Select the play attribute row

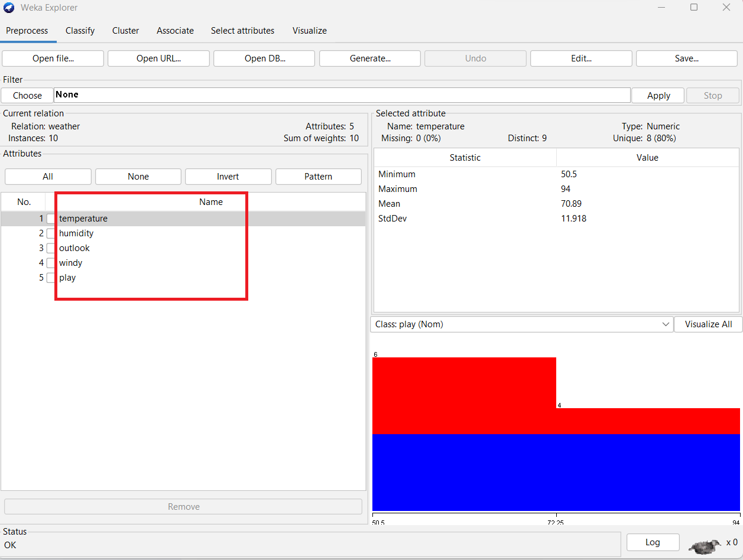pos(183,278)
